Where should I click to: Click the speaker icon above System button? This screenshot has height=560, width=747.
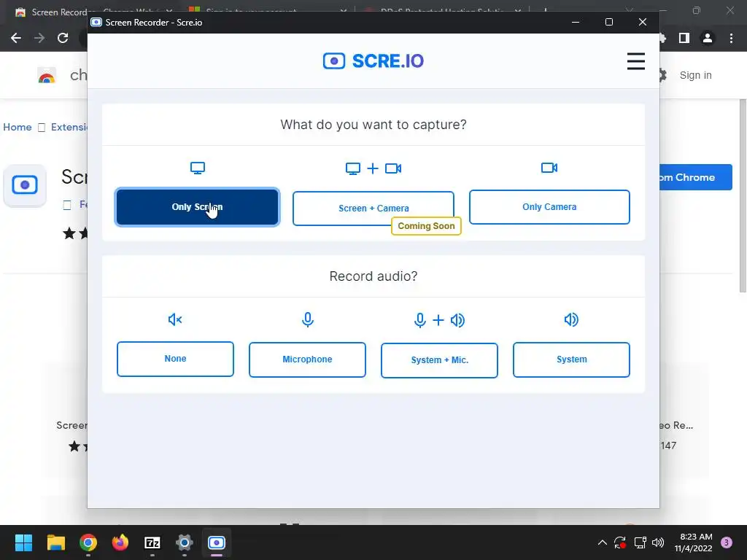click(x=571, y=319)
